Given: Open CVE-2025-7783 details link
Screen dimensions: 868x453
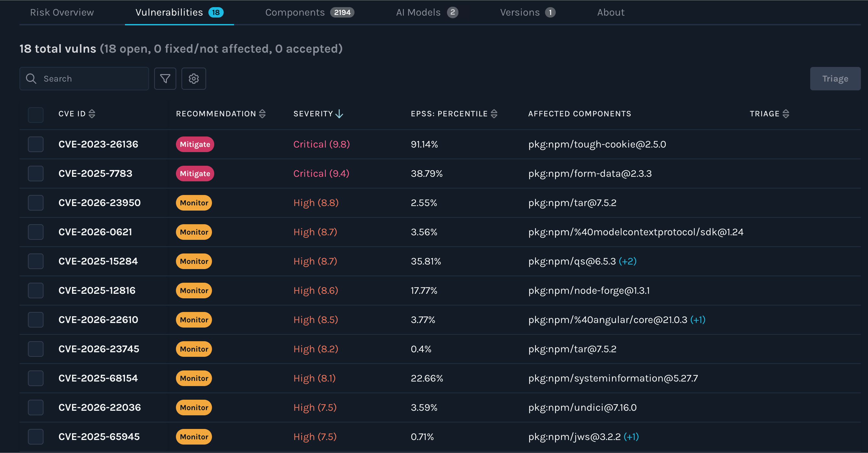Looking at the screenshot, I should point(95,174).
